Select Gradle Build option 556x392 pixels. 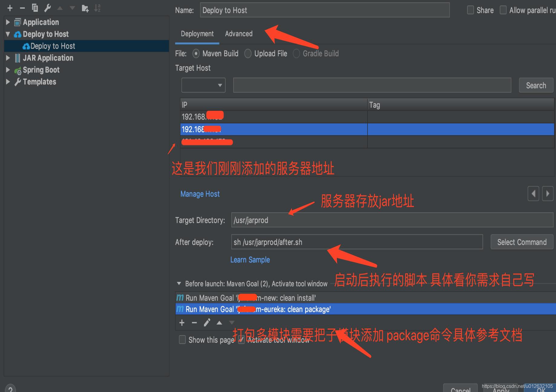point(296,54)
